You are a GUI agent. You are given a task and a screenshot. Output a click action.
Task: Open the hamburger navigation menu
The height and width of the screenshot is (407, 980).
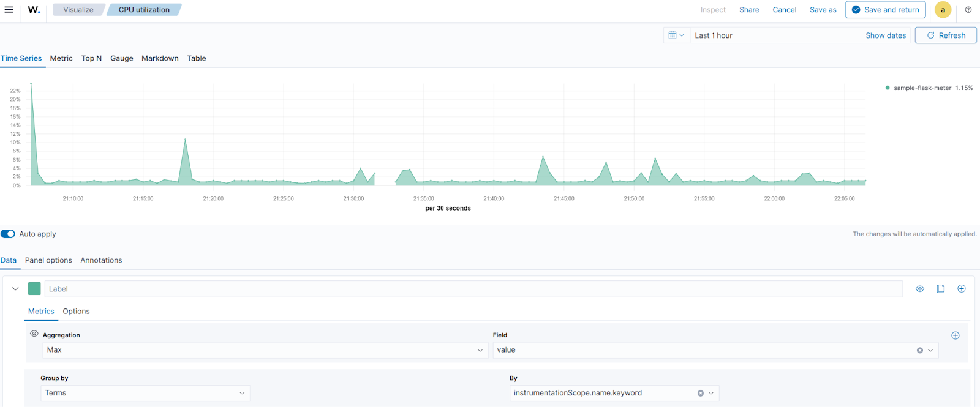click(x=9, y=10)
